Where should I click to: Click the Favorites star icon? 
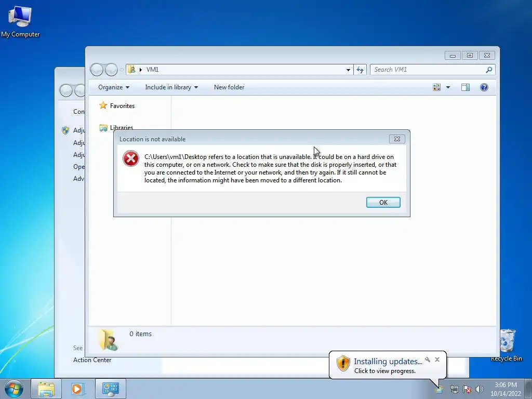[x=103, y=105]
